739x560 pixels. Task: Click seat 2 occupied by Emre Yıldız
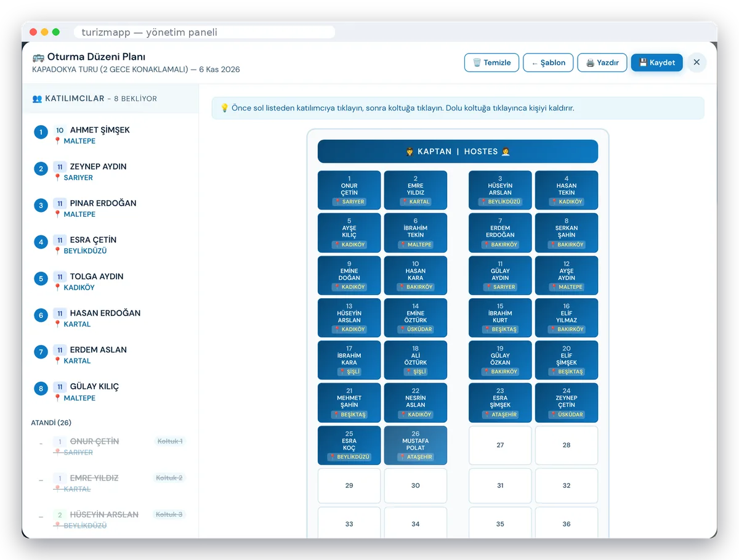[416, 190]
